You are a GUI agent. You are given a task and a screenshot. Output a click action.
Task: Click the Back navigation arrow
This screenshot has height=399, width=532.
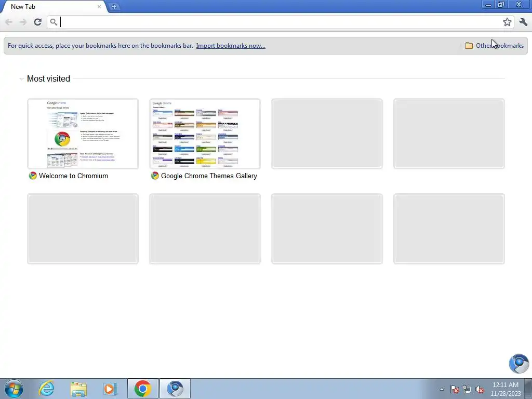click(x=9, y=22)
